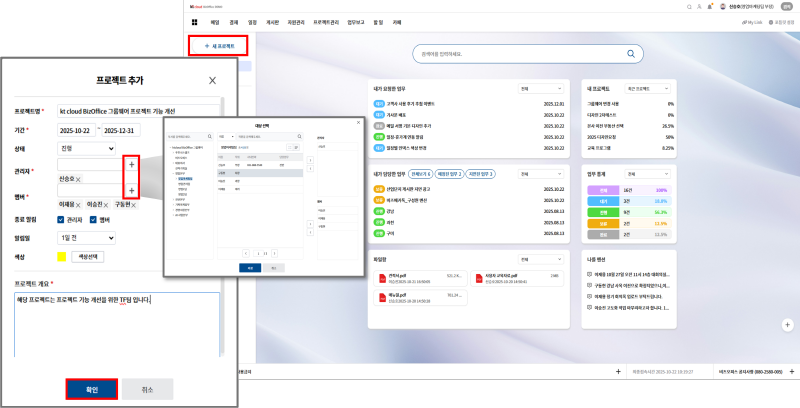Screen dimensions: 800x408
Task: Open the 상태 dropdown showing 진행
Action: [x=85, y=148]
